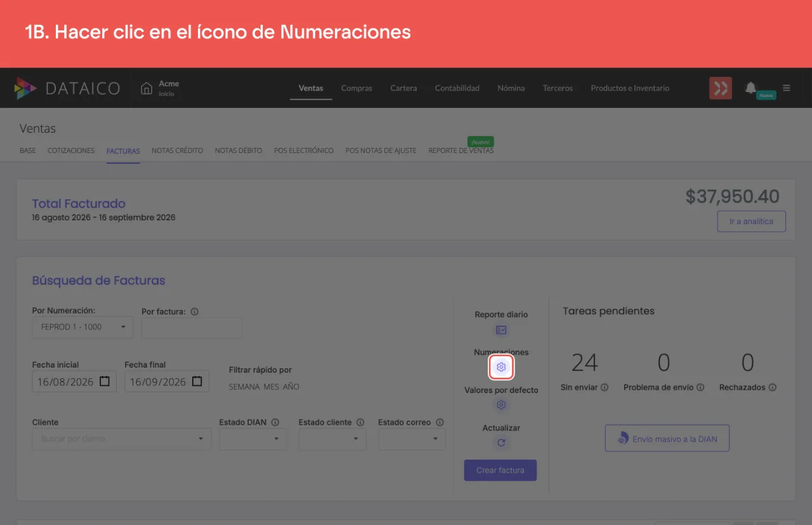This screenshot has width=812, height=525.
Task: Show info next to Estado cliente
Action: [x=360, y=422]
